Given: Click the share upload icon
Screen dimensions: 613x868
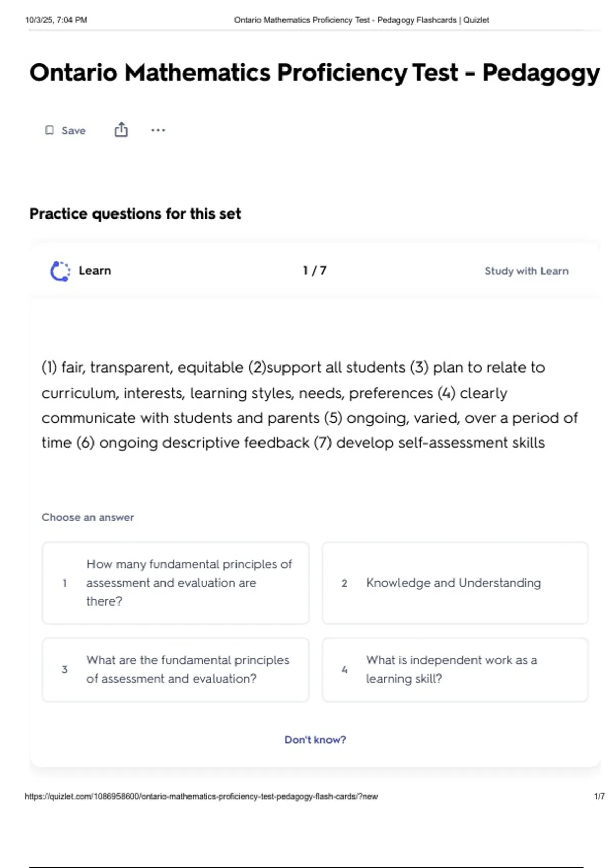Looking at the screenshot, I should pyautogui.click(x=121, y=130).
